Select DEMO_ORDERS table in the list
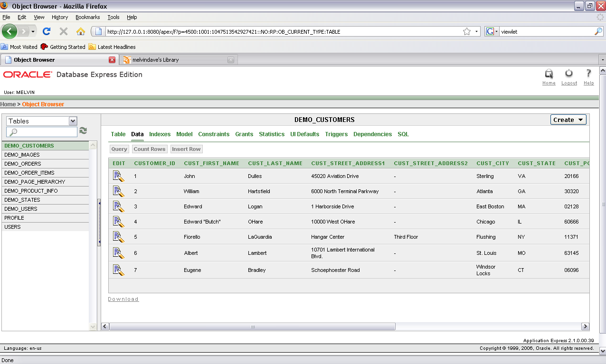 [x=45, y=164]
